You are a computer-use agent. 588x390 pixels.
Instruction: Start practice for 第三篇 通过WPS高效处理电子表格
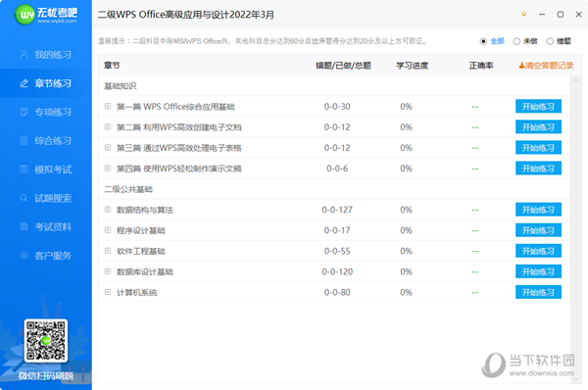[538, 148]
